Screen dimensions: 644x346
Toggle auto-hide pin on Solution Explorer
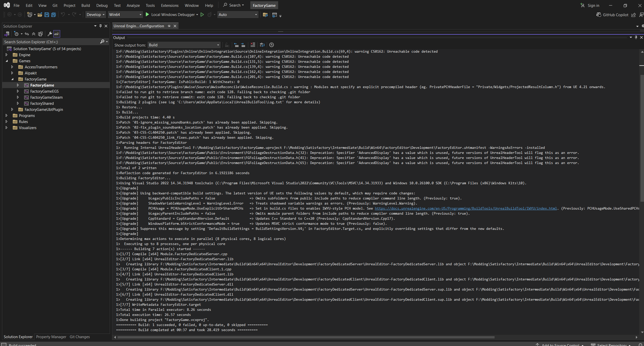(x=100, y=26)
